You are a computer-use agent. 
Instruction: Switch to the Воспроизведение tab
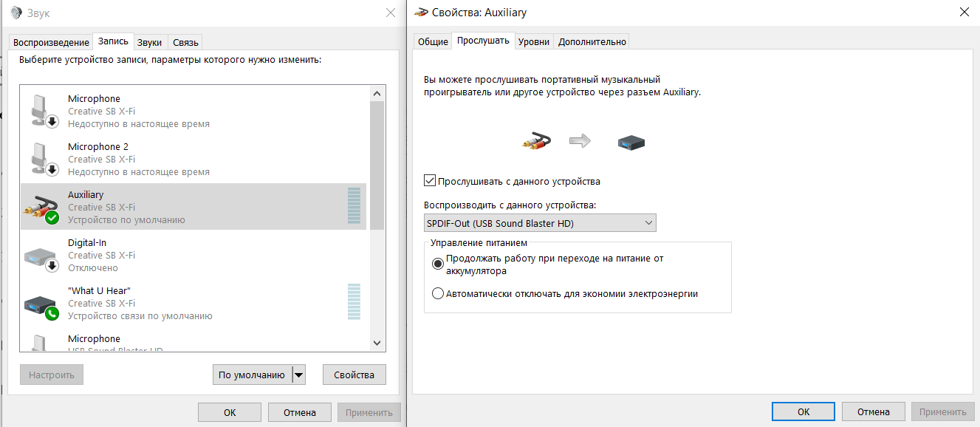click(50, 42)
